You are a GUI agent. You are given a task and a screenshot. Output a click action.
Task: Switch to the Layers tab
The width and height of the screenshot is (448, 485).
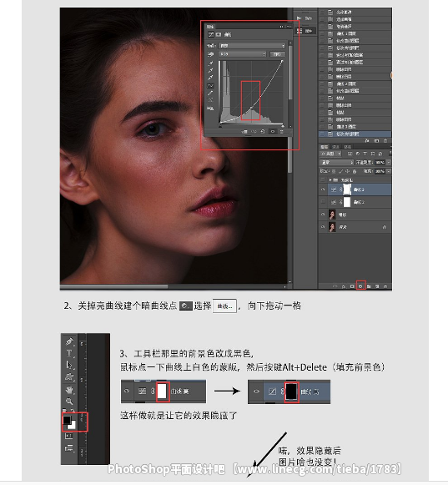click(x=324, y=147)
